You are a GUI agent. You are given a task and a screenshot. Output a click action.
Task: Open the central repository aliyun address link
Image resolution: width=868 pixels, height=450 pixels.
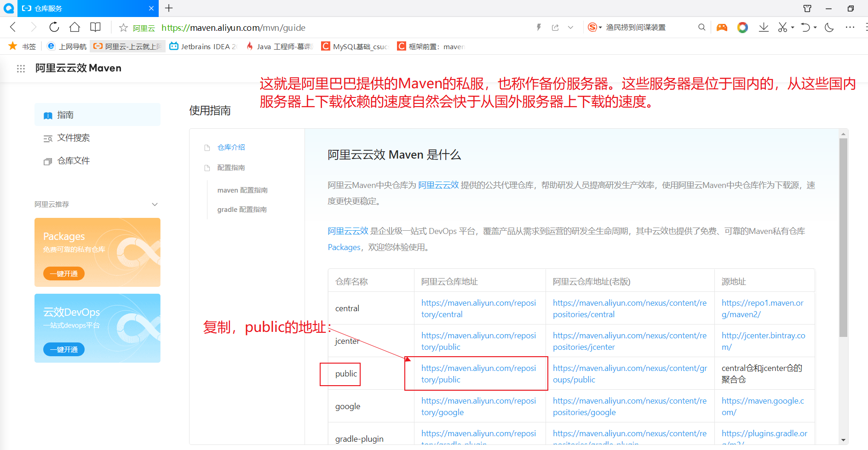[478, 308]
